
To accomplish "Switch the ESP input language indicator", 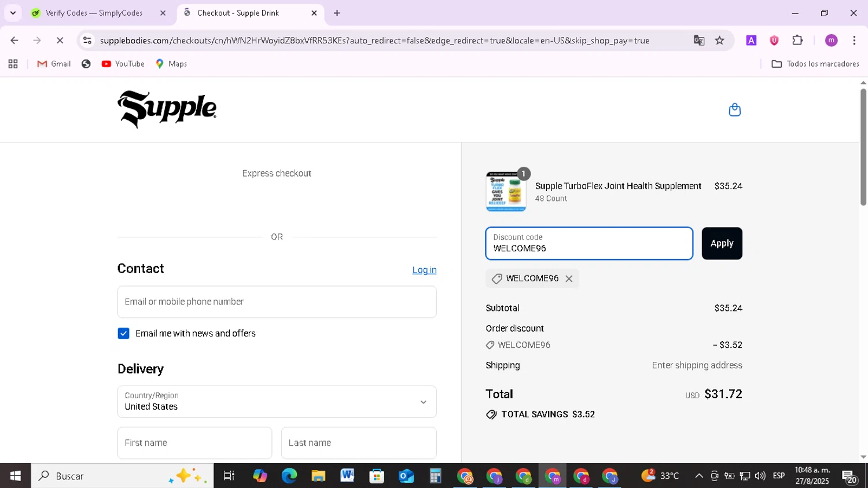I will 779,476.
